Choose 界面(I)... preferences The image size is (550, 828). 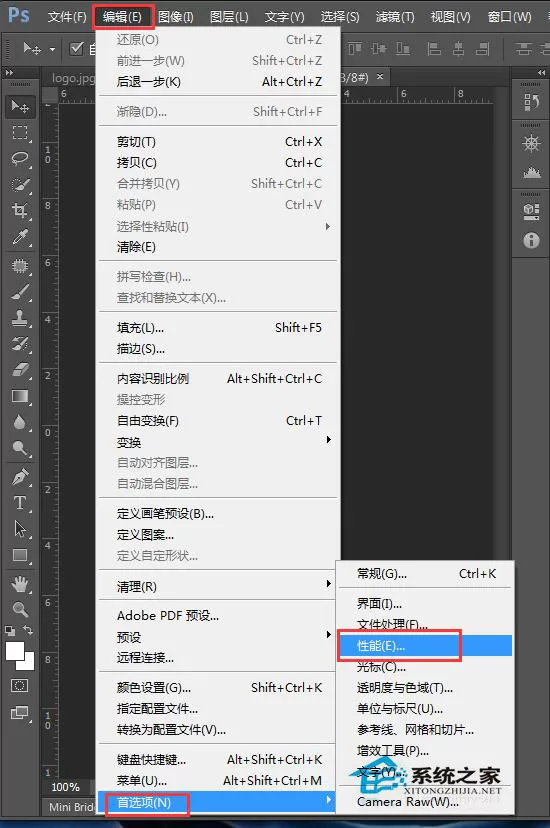(x=425, y=603)
